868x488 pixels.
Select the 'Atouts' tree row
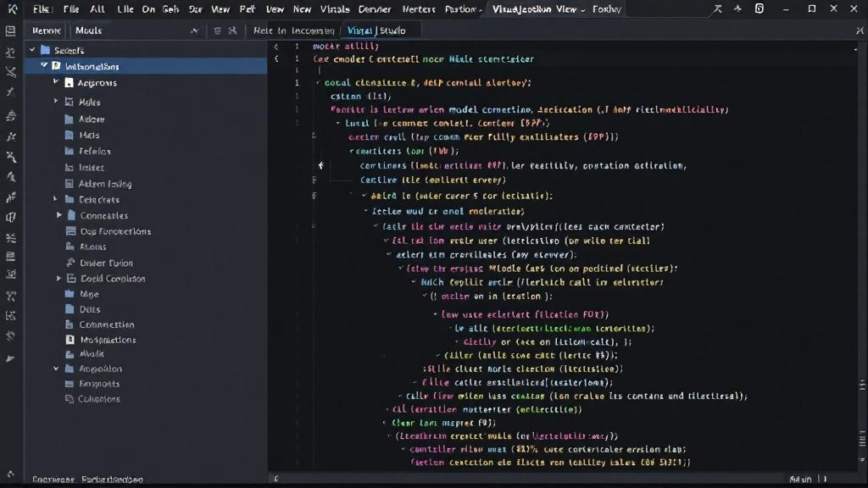[x=146, y=247]
